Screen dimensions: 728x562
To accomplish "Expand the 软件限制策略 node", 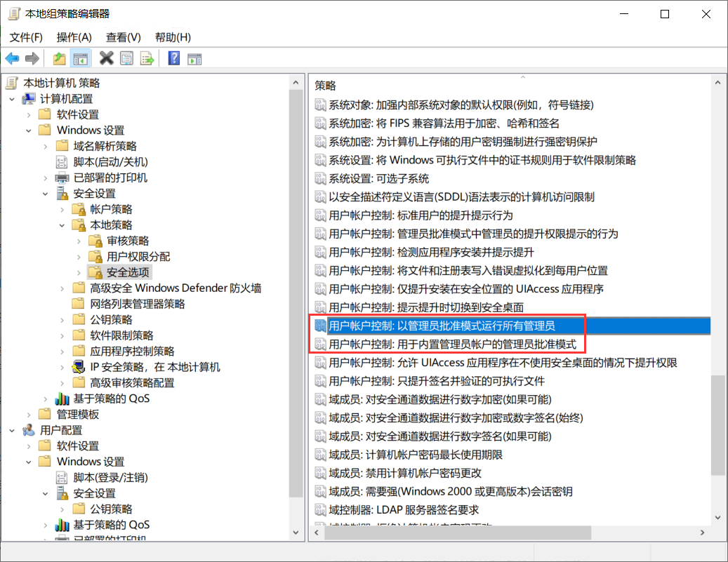I will (x=62, y=335).
